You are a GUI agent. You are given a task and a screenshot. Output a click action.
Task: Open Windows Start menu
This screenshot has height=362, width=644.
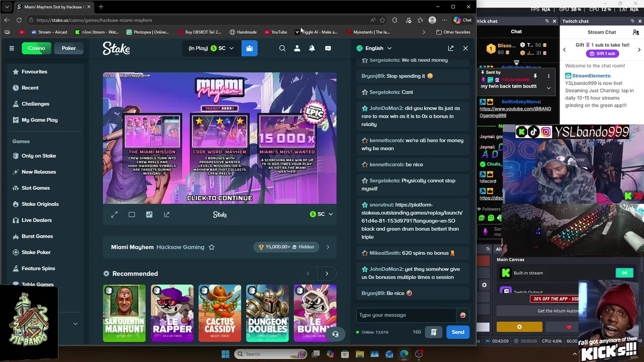tap(225, 354)
